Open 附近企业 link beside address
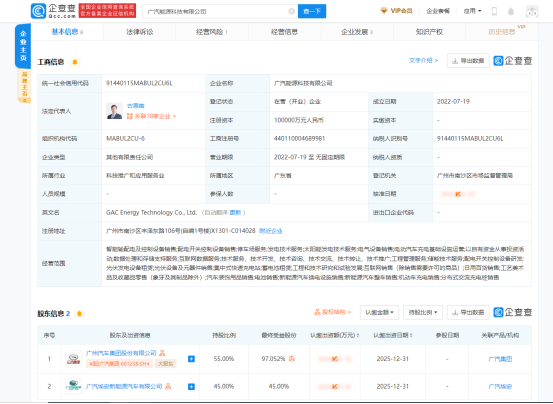The width and height of the screenshot is (553, 404). [x=271, y=231]
